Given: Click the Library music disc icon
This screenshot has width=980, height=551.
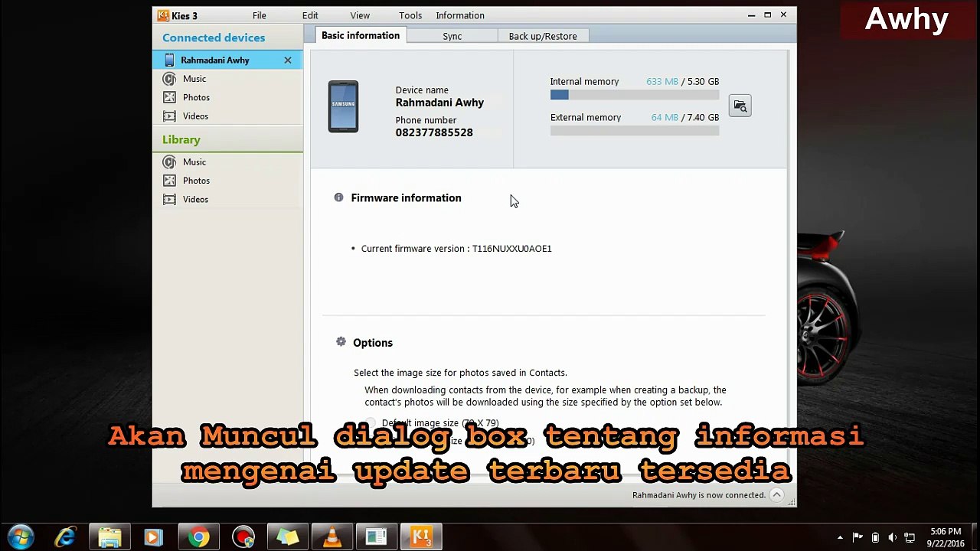Looking at the screenshot, I should click(169, 162).
